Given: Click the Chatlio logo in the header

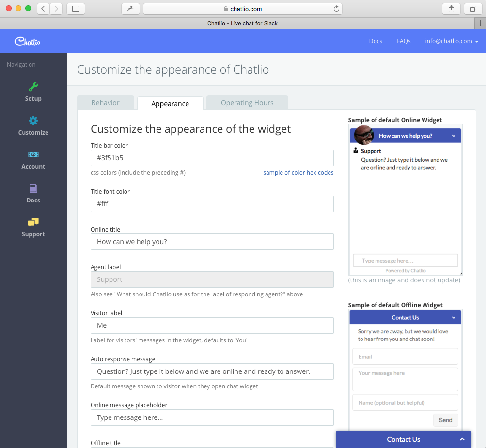Looking at the screenshot, I should pos(27,41).
